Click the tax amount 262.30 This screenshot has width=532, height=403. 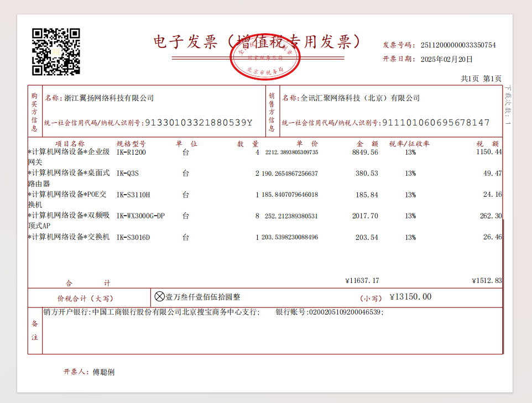point(491,216)
